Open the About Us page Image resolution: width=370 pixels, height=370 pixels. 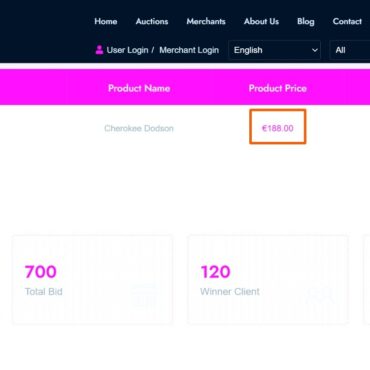click(261, 21)
